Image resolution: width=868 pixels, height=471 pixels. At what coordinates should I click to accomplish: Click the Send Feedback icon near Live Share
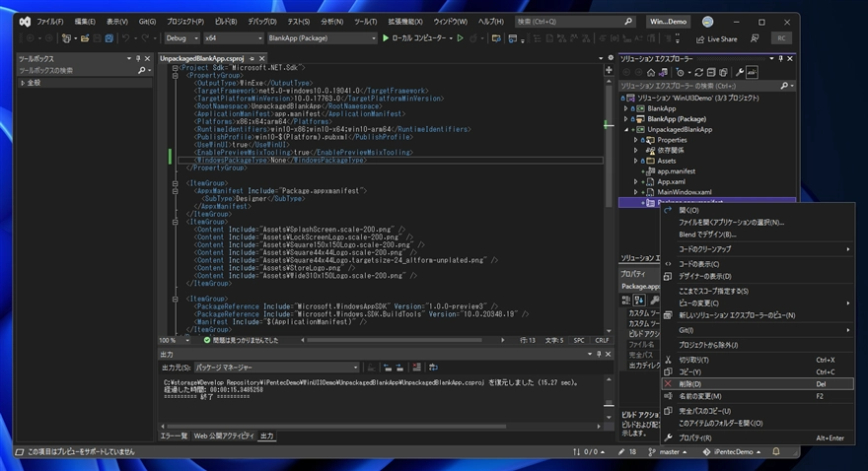(755, 38)
